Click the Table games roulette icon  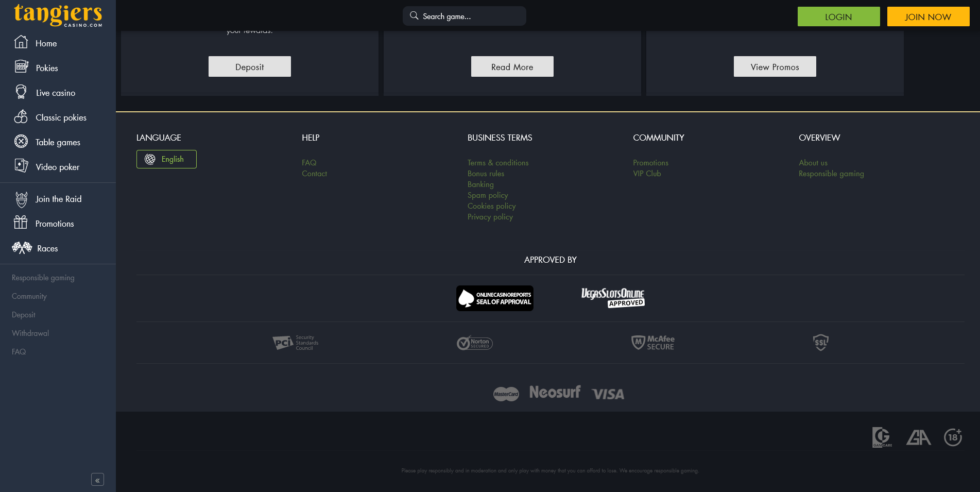coord(21,141)
